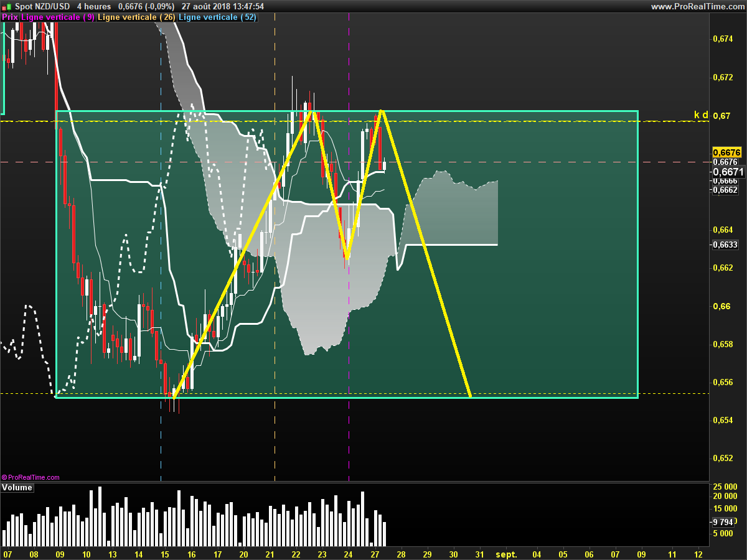Click date 27 on the time axis
747x560 pixels.
[375, 554]
